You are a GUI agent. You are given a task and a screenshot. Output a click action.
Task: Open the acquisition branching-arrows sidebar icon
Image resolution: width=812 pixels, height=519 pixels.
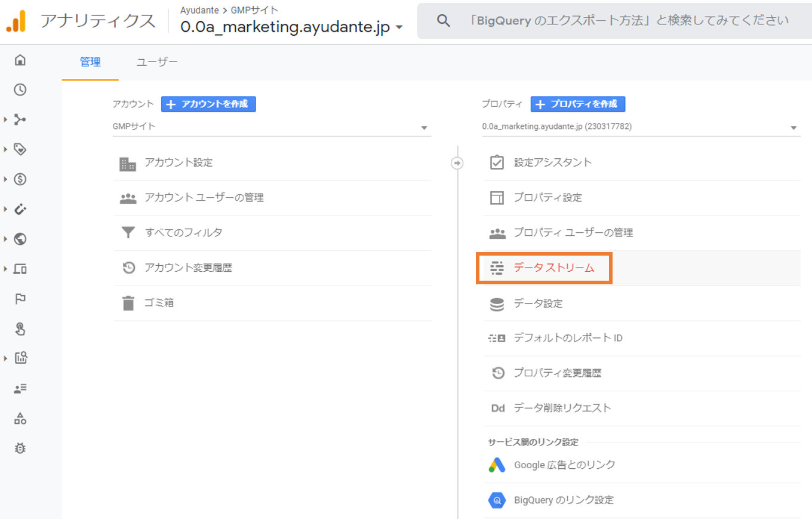point(20,119)
